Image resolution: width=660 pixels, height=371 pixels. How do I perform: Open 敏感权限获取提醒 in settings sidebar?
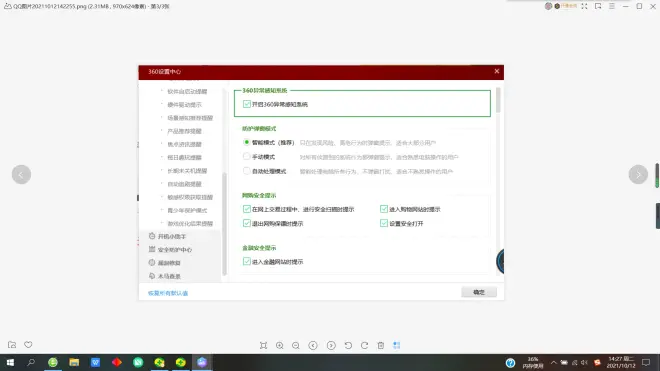(x=190, y=197)
